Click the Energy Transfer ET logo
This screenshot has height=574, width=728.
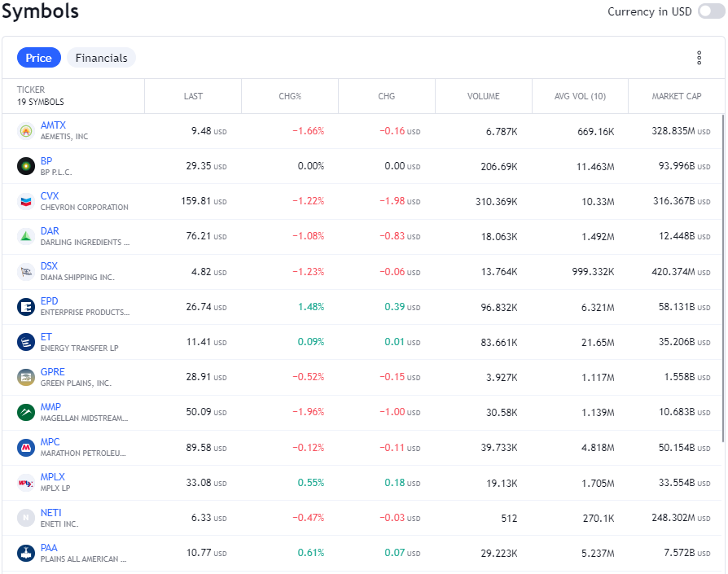coord(26,342)
